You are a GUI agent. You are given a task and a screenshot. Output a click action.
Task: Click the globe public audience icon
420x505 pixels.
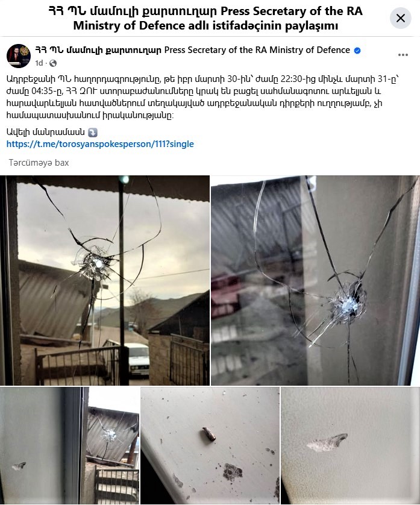click(53, 63)
